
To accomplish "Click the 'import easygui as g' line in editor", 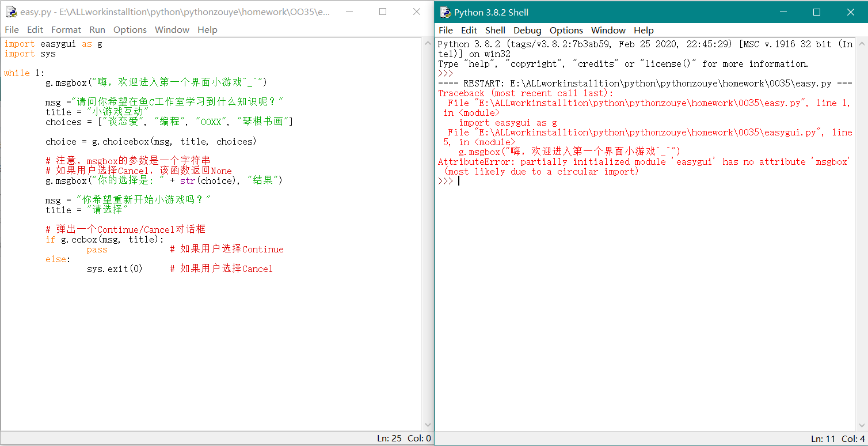I will (53, 44).
